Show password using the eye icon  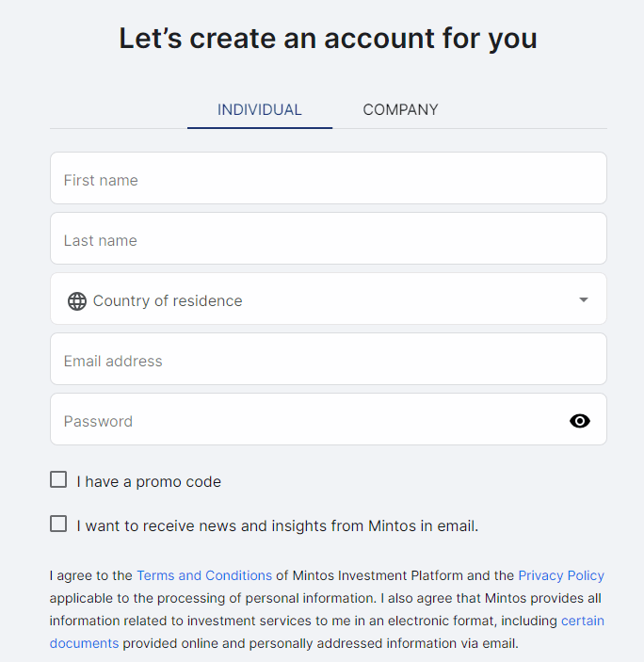point(580,421)
